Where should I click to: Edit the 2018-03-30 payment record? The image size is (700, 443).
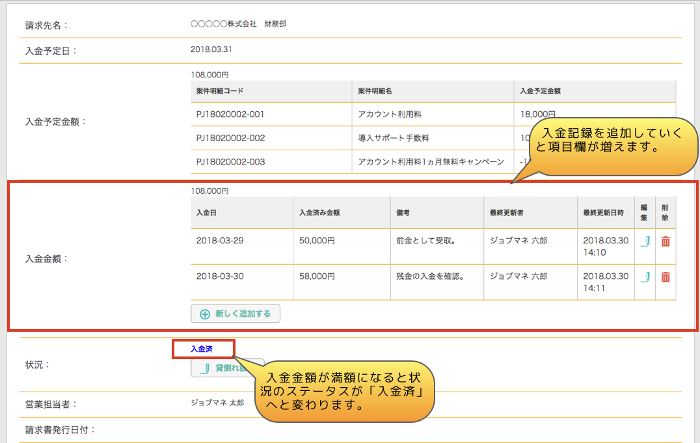[645, 277]
